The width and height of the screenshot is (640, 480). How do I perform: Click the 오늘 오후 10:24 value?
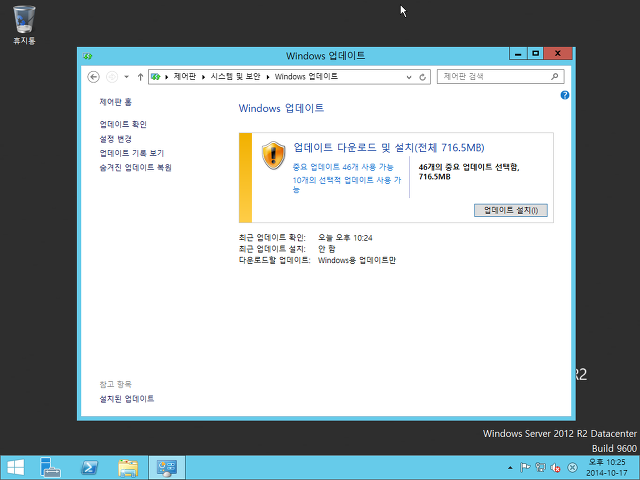tap(345, 238)
